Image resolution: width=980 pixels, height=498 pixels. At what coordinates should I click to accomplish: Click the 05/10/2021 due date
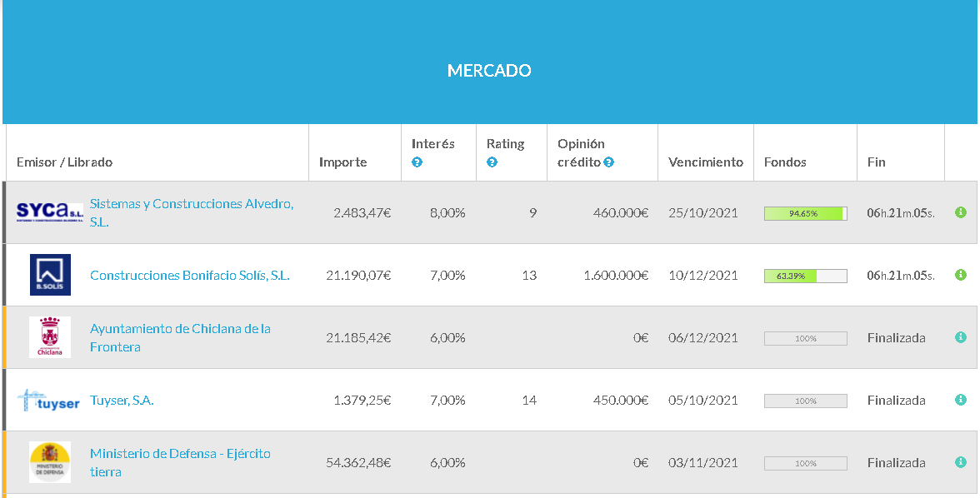click(703, 401)
